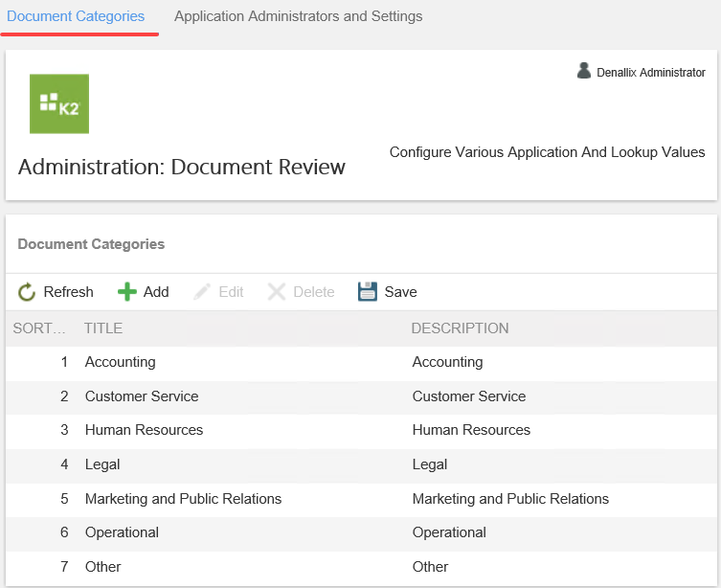The width and height of the screenshot is (721, 588).
Task: Click the floppy disk Save icon
Action: pos(368,292)
